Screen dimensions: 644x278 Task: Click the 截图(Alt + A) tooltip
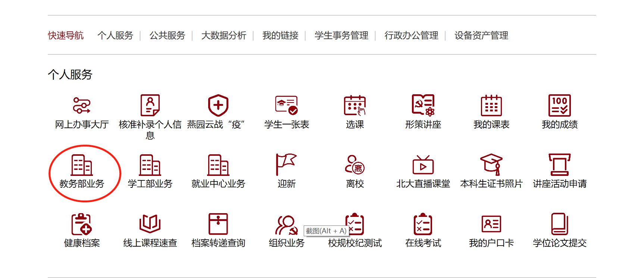pos(326,231)
